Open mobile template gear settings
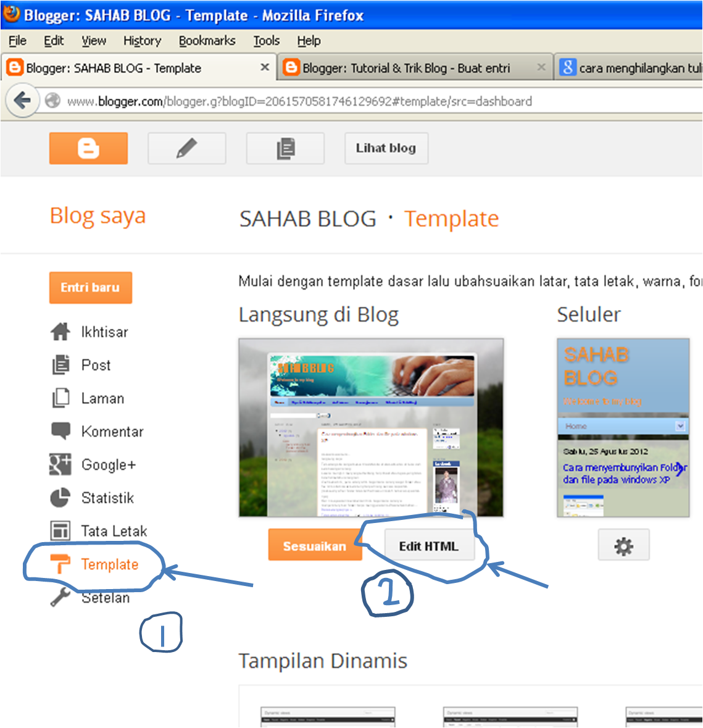703x728 pixels. 623,545
